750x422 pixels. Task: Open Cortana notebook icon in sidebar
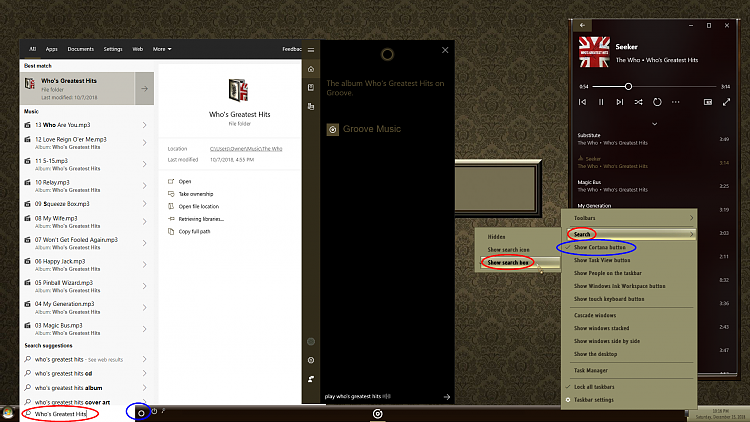[x=311, y=88]
